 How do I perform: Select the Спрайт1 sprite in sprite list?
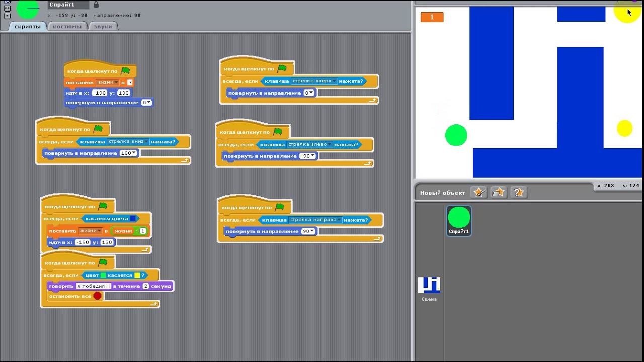[459, 221]
